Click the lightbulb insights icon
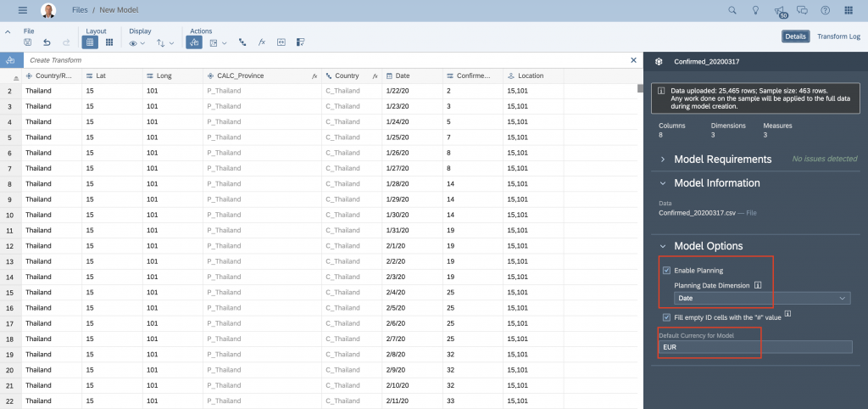The width and height of the screenshot is (868, 409). [x=755, y=10]
